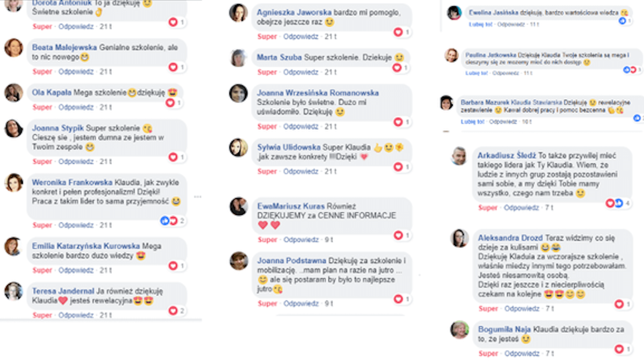The image size is (644, 362).
Task: Open Arkadiusz Śledź's profile avatar
Action: (x=459, y=156)
